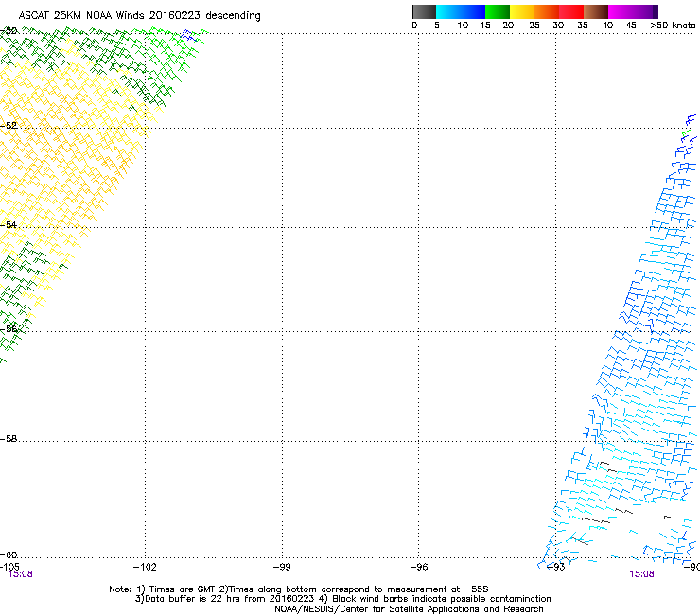
Task: Click the latitude label '-52'
Action: pyautogui.click(x=9, y=126)
